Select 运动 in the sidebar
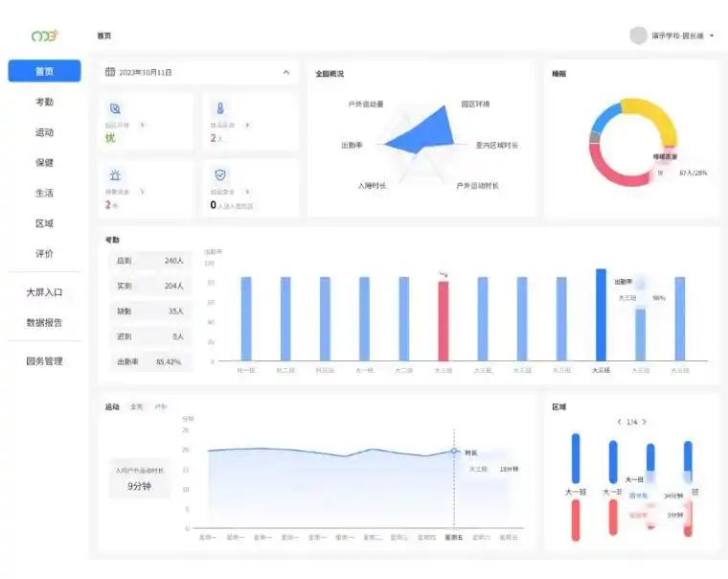This screenshot has height=579, width=728. point(44,132)
